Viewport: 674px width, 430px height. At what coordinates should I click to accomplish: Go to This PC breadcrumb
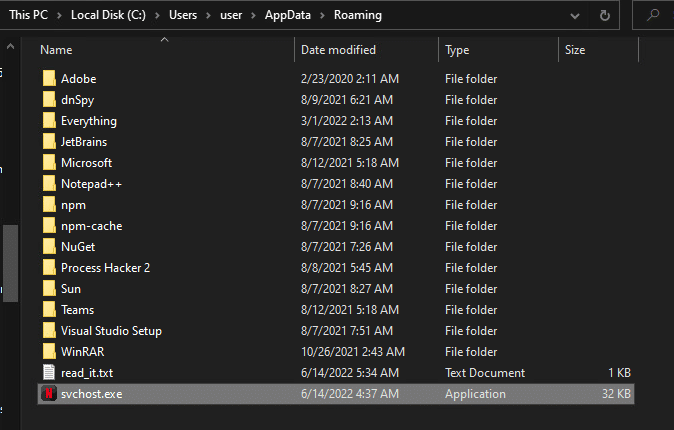click(x=28, y=15)
